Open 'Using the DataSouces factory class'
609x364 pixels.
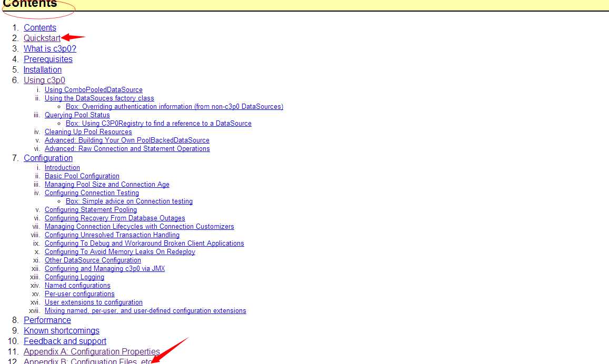coord(99,98)
